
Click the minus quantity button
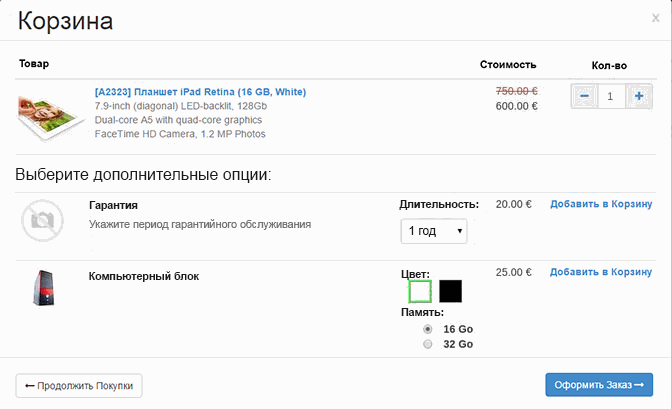pos(584,96)
